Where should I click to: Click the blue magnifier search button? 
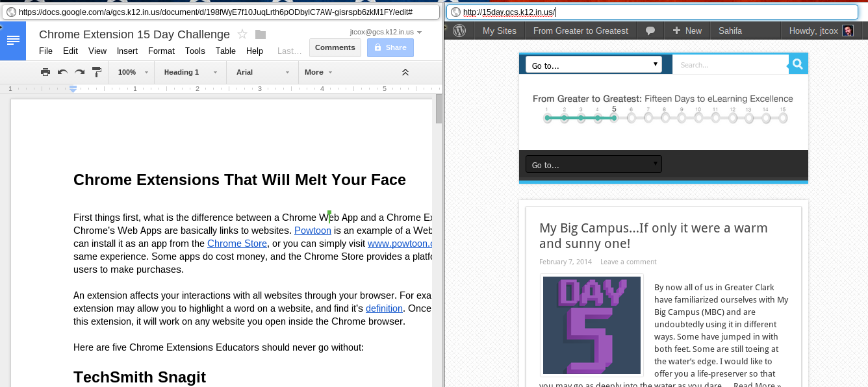(x=798, y=64)
